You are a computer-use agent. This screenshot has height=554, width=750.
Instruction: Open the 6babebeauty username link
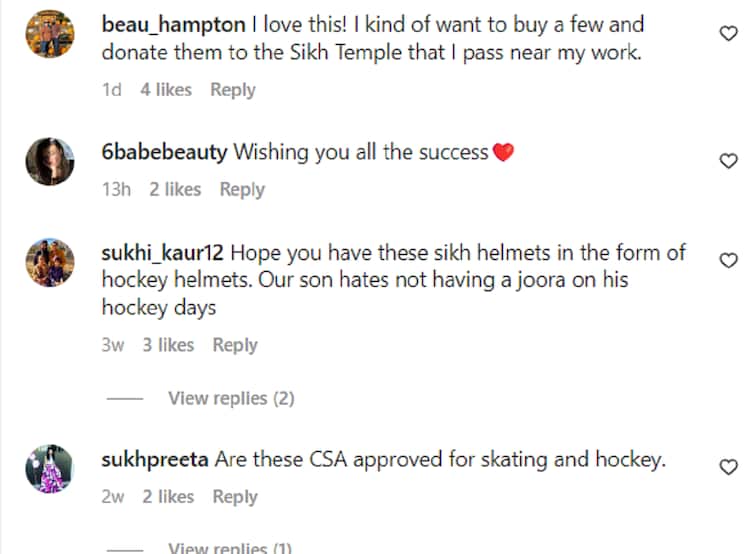(165, 152)
